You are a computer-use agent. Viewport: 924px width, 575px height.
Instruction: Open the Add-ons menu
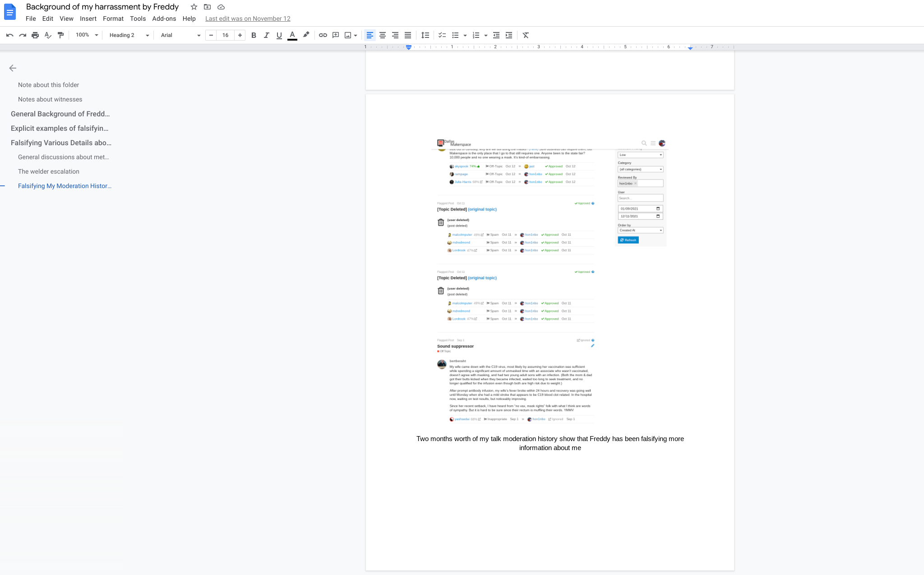[164, 18]
